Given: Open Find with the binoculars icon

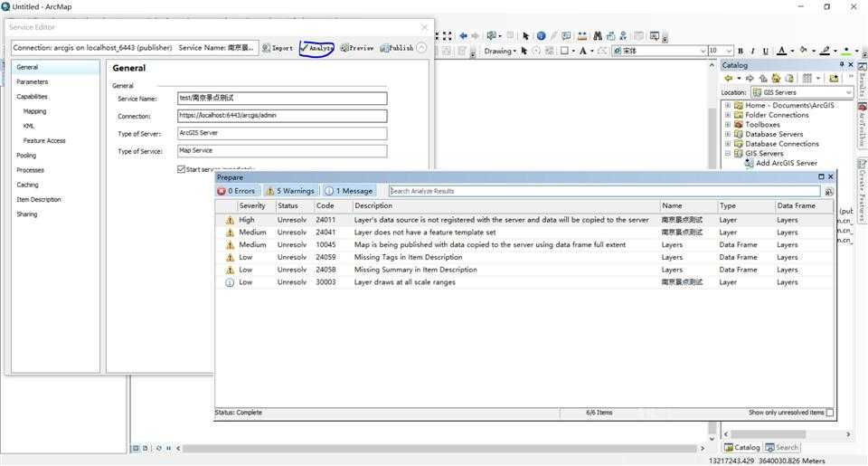Looking at the screenshot, I should (x=598, y=36).
